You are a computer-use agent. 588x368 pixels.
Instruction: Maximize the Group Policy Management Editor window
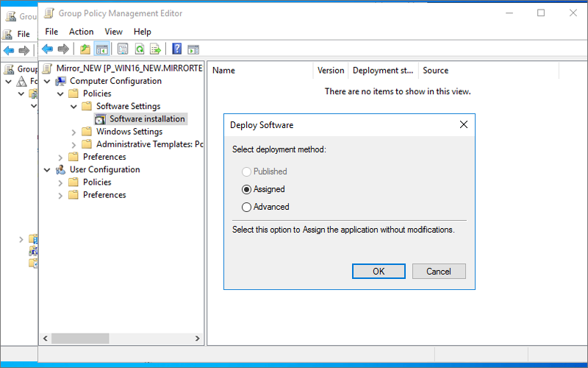(541, 13)
